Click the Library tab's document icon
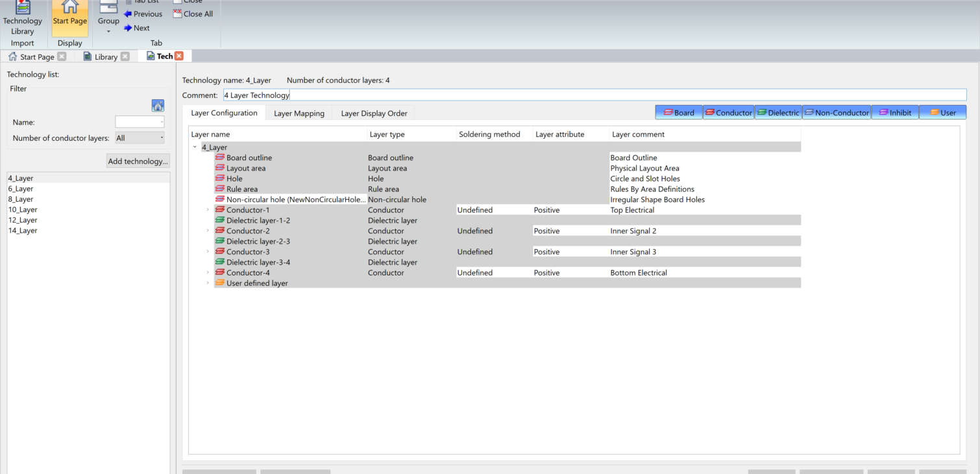 pyautogui.click(x=88, y=56)
